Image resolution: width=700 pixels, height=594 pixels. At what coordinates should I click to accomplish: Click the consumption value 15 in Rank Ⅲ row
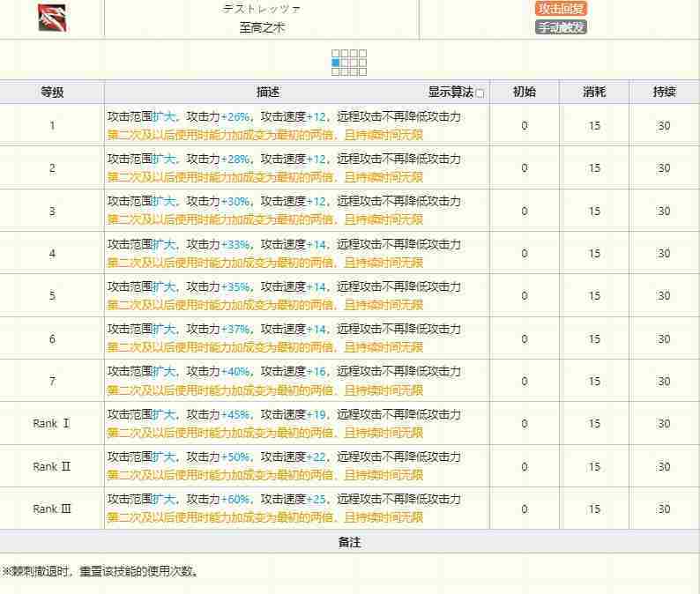594,509
